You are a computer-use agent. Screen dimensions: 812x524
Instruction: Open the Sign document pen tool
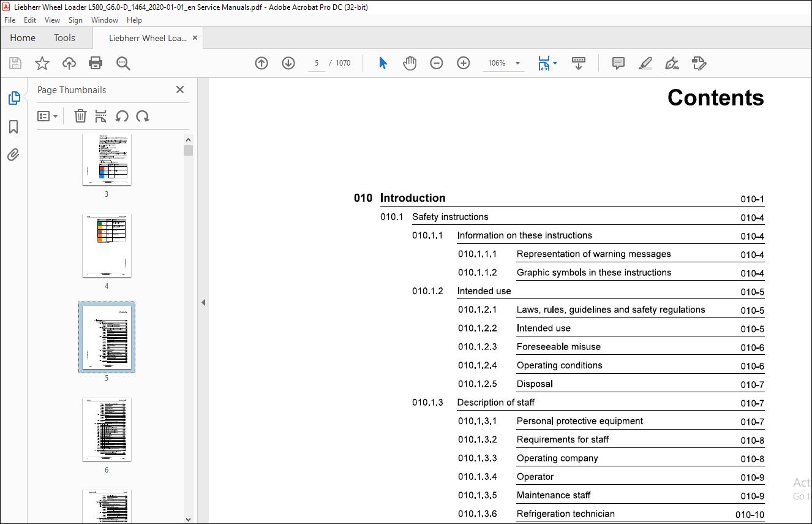point(672,63)
